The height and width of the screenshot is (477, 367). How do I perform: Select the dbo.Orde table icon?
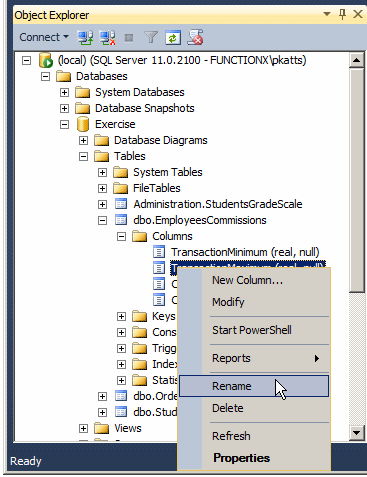[x=121, y=396]
